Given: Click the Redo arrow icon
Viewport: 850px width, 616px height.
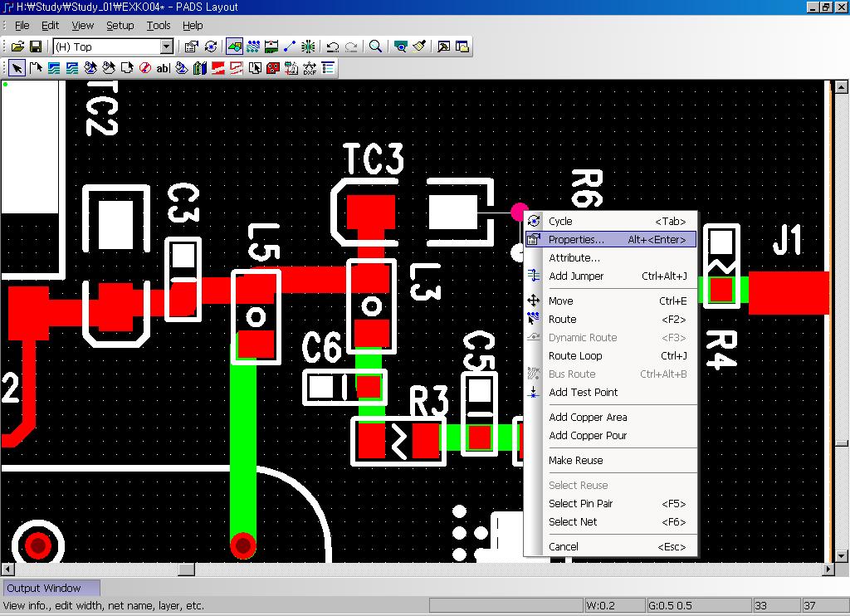Looking at the screenshot, I should point(351,46).
